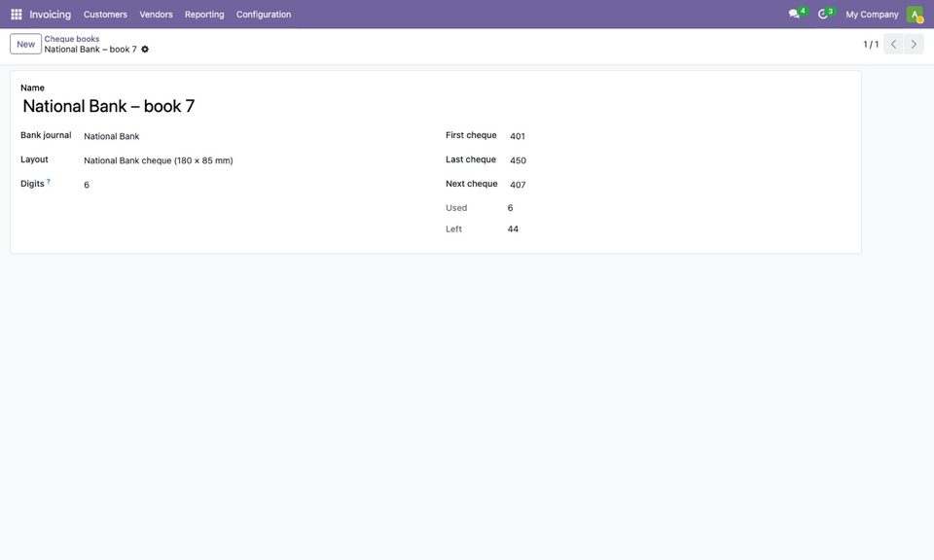The height and width of the screenshot is (560, 934).
Task: Create a New cheque book
Action: click(x=25, y=44)
